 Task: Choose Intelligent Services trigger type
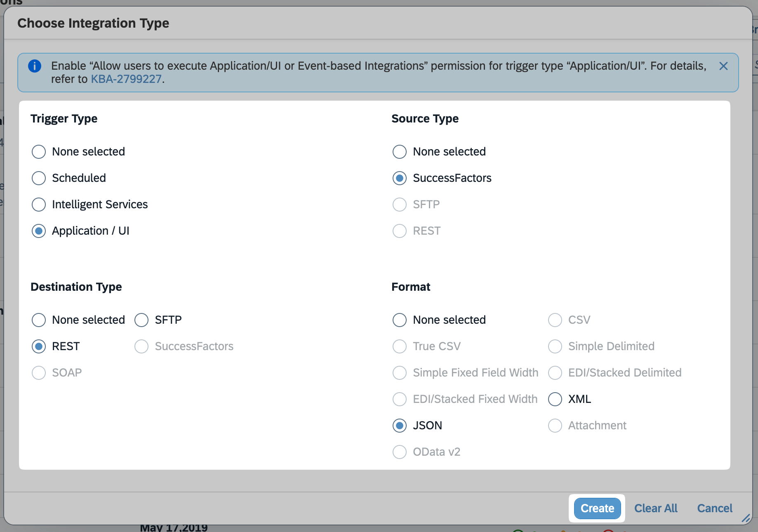[39, 205]
